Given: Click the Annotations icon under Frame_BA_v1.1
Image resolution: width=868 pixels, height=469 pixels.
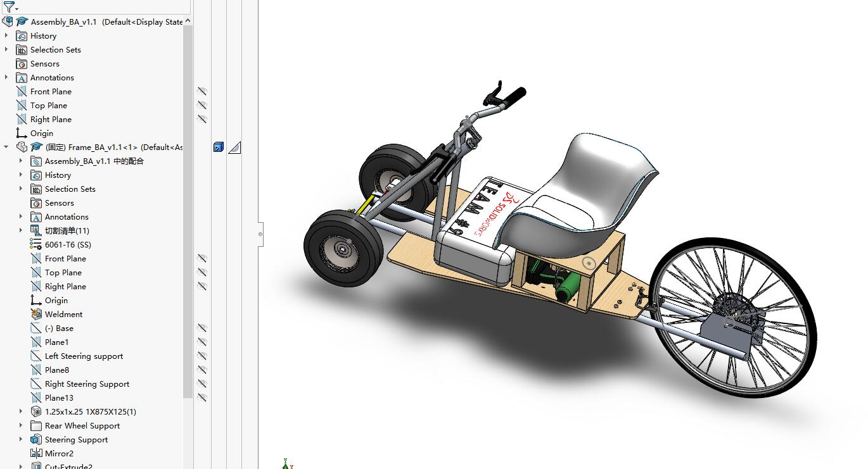Looking at the screenshot, I should (x=36, y=216).
